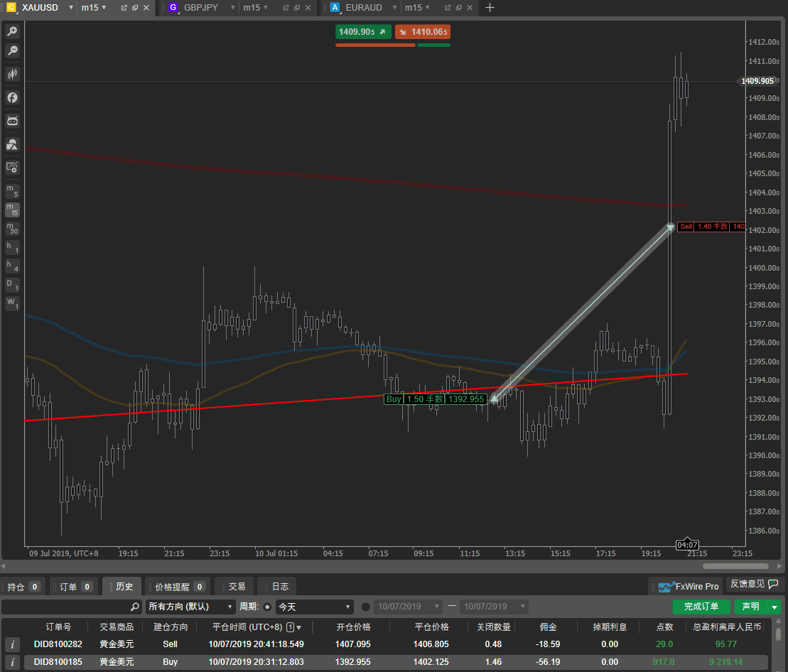Click the chart horizontal scrollbar thumb

(735, 566)
